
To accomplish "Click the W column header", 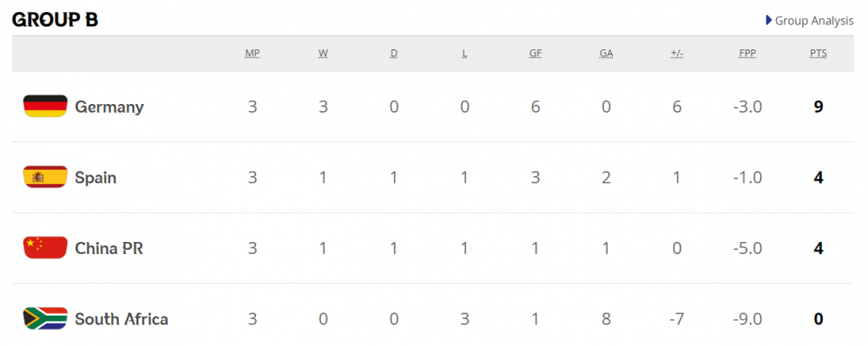I will pos(323,54).
